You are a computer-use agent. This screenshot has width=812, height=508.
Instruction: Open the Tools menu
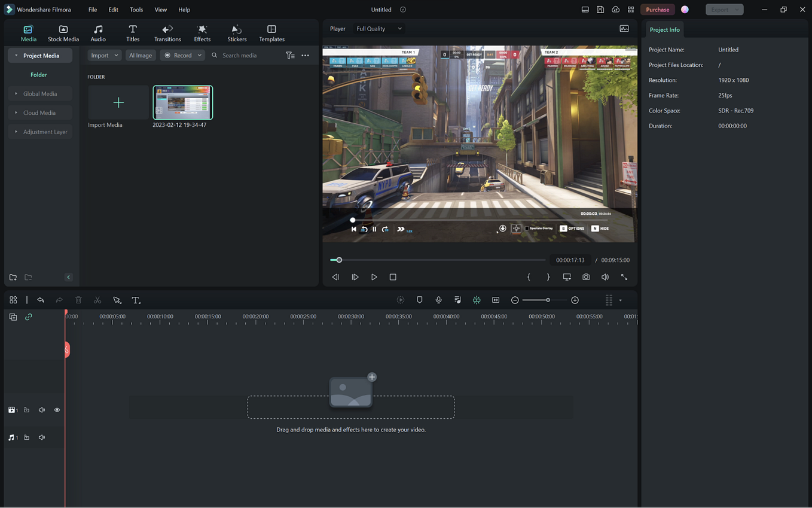point(136,9)
